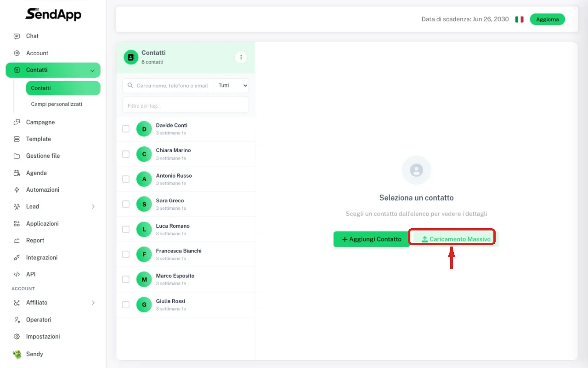Check the box next to Davide Conti

click(x=126, y=129)
